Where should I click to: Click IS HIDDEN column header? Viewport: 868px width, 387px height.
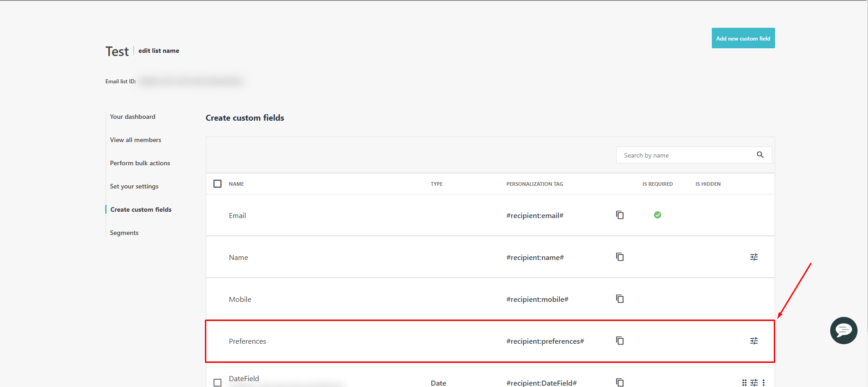coord(708,184)
